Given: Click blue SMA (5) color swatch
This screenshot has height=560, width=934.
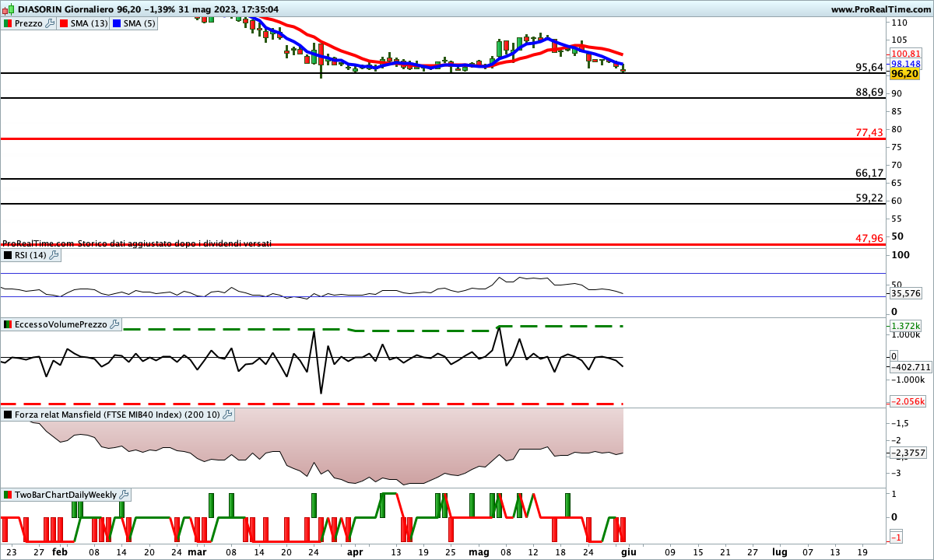Looking at the screenshot, I should [x=117, y=23].
